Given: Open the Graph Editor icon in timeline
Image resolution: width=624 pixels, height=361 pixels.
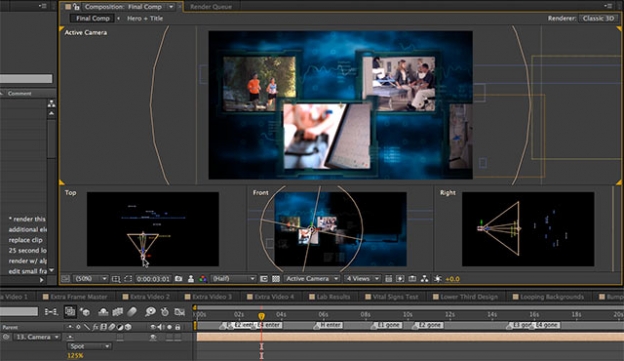Looking at the screenshot, I should [180, 312].
